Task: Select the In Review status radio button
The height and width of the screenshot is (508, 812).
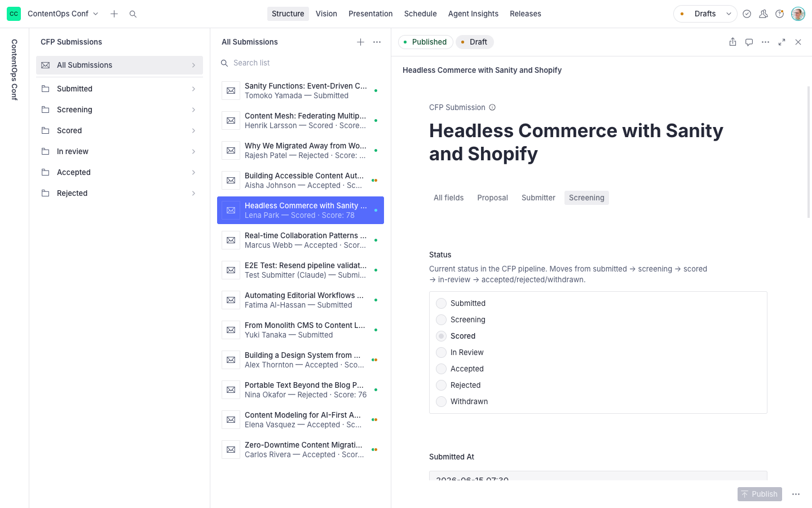Action: coord(442,352)
